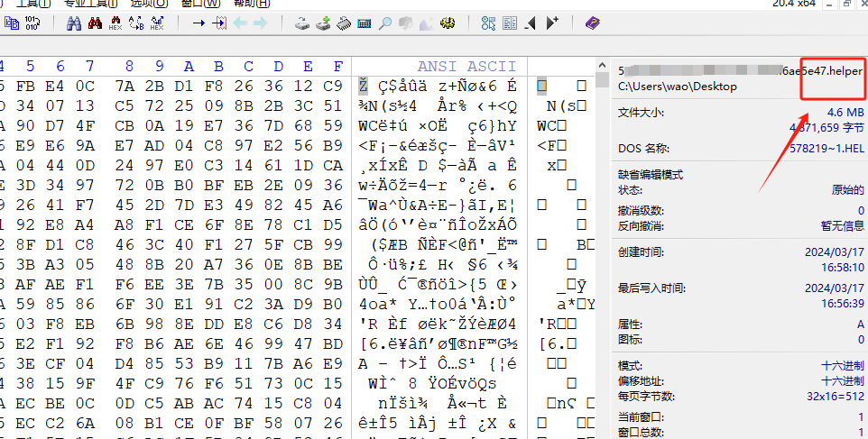The image size is (868, 439).
Task: Click the ANSI ASCII column header
Action: click(466, 66)
